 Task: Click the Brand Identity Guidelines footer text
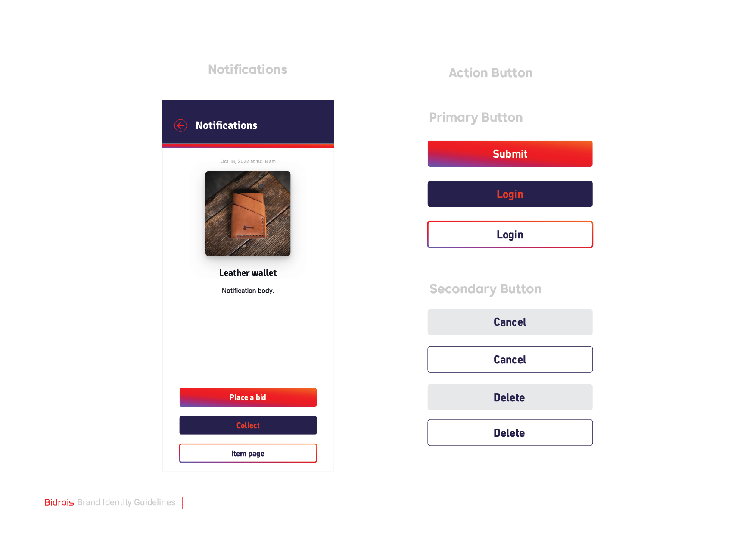(x=126, y=503)
